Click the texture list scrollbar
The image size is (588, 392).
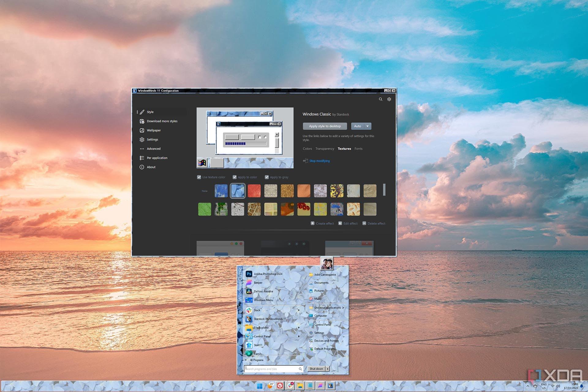pos(384,190)
